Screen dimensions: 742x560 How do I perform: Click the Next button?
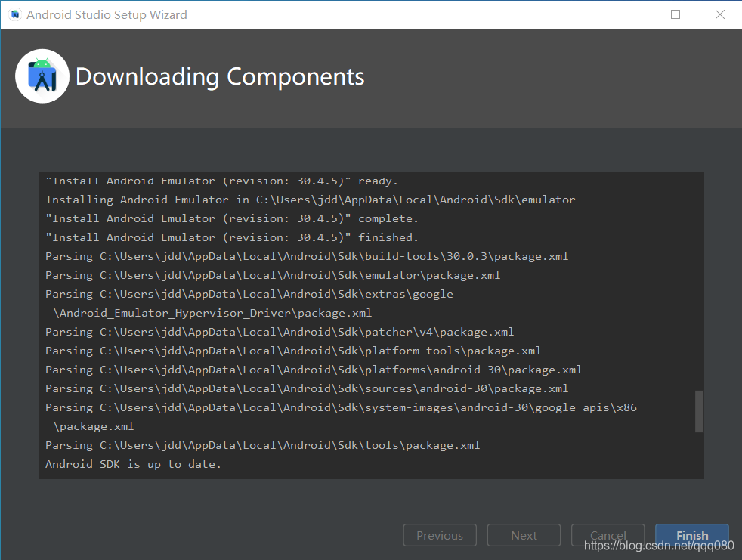point(524,535)
